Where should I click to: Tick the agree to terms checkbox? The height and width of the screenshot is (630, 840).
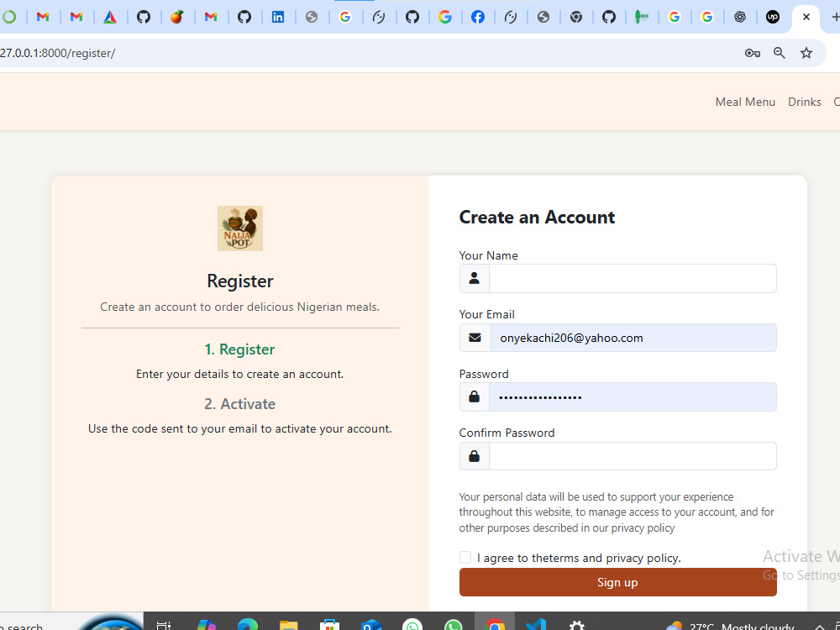pos(465,558)
